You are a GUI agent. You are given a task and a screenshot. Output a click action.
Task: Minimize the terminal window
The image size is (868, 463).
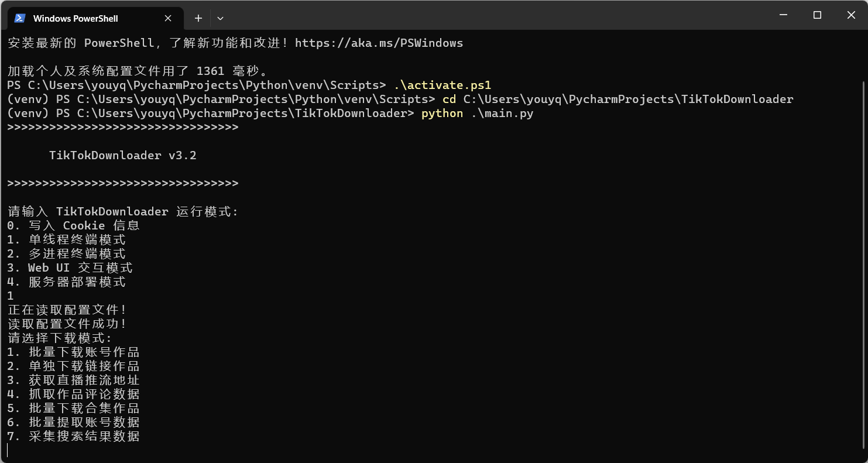784,15
